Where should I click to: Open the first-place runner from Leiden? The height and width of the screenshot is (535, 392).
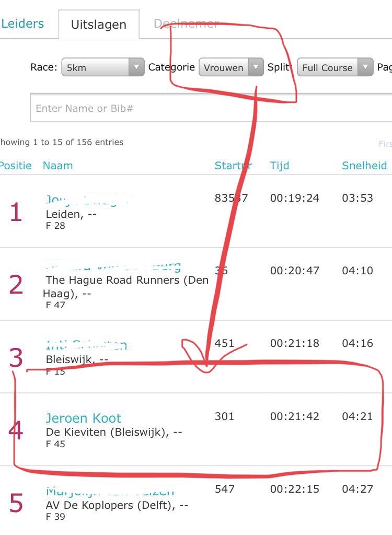click(x=87, y=200)
